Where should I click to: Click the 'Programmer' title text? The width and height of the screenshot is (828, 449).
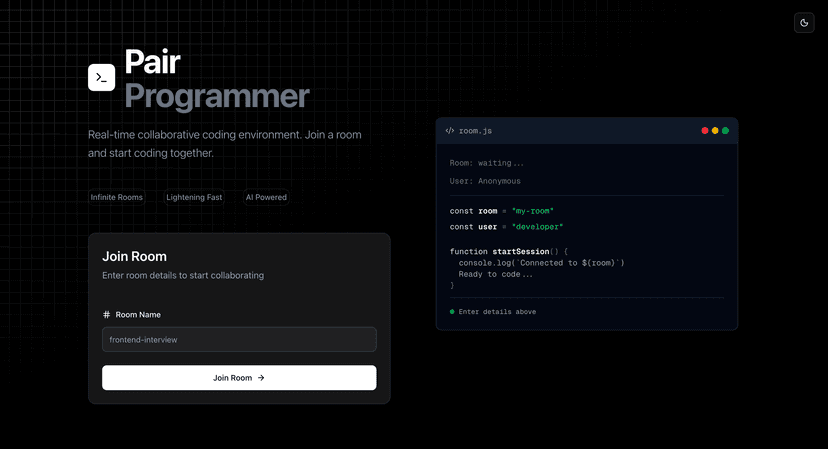(217, 96)
